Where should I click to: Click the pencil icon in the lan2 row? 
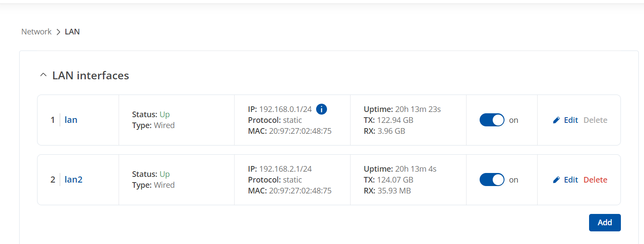click(556, 180)
